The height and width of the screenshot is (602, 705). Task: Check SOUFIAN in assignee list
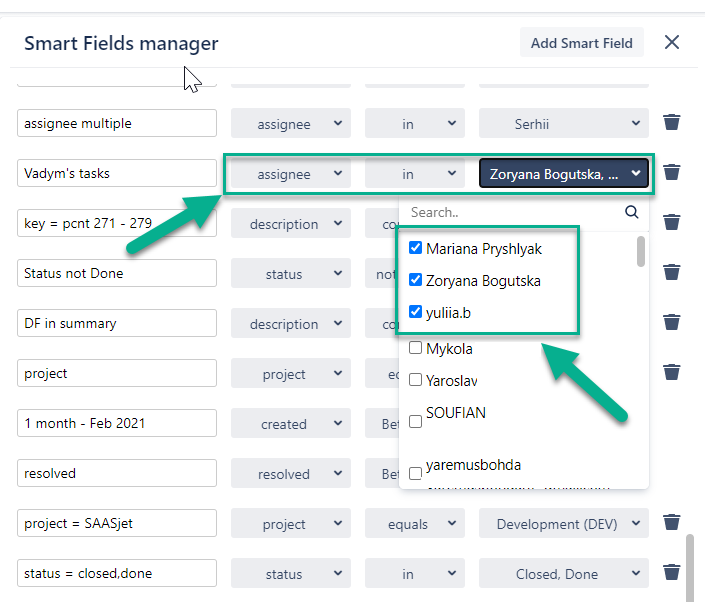pos(415,422)
